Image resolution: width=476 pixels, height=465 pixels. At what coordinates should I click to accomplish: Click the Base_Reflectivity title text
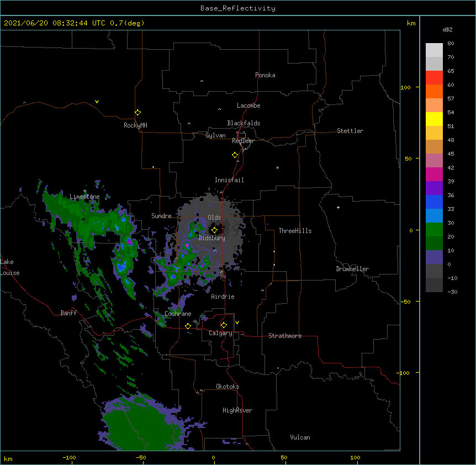[x=238, y=8]
